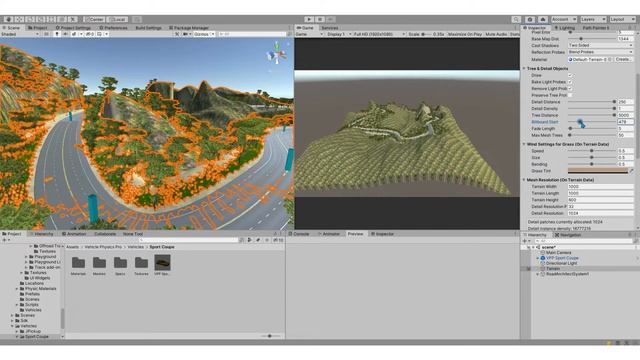The image size is (640, 360).
Task: Open the Shaded draw mode dropdown
Action: coord(20,34)
